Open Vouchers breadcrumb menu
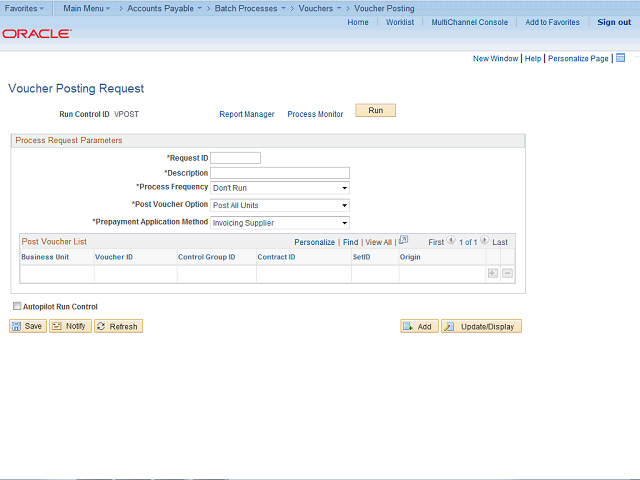 click(x=320, y=8)
